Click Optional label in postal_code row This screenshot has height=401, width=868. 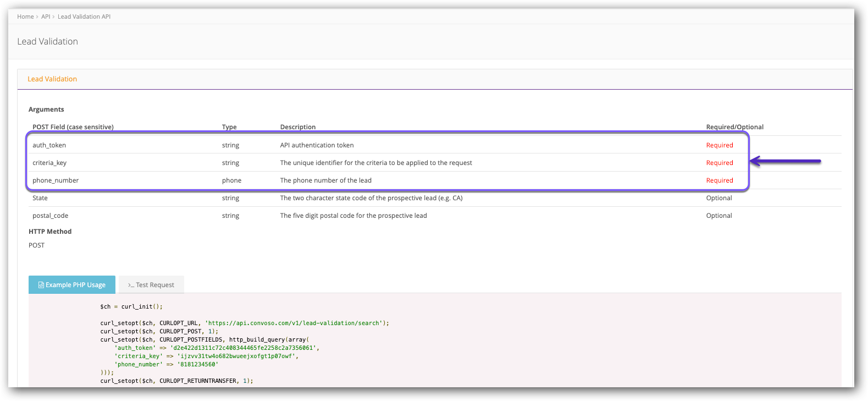click(719, 216)
